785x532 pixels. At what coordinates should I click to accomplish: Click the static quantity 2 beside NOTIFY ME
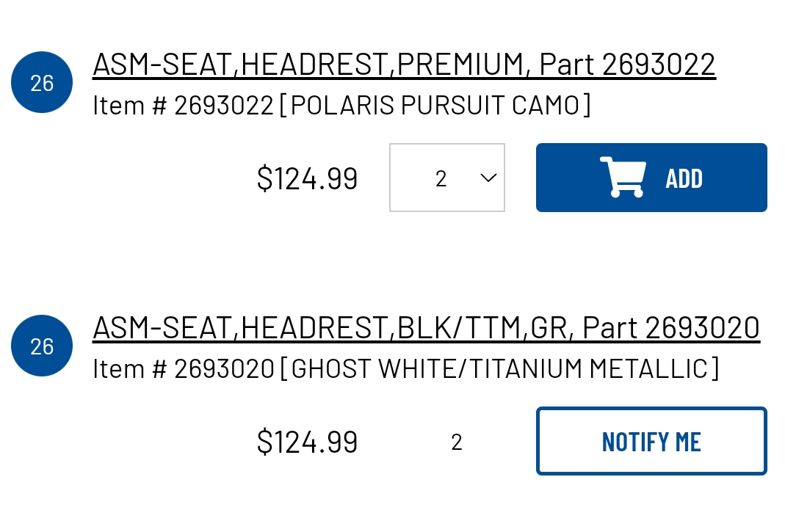(456, 442)
